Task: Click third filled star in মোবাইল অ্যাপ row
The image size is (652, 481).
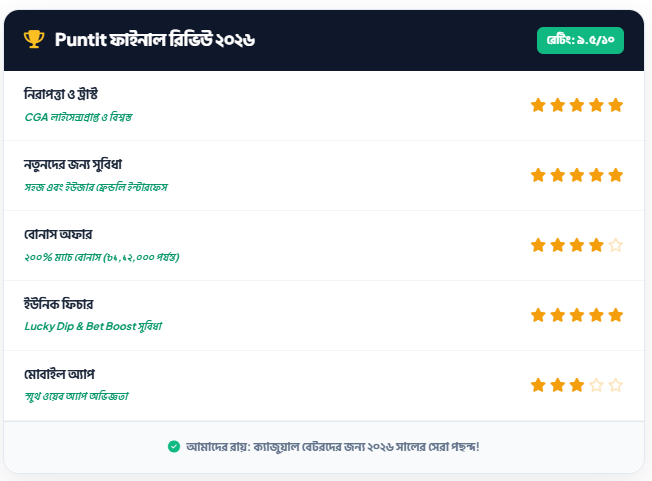Action: click(577, 385)
